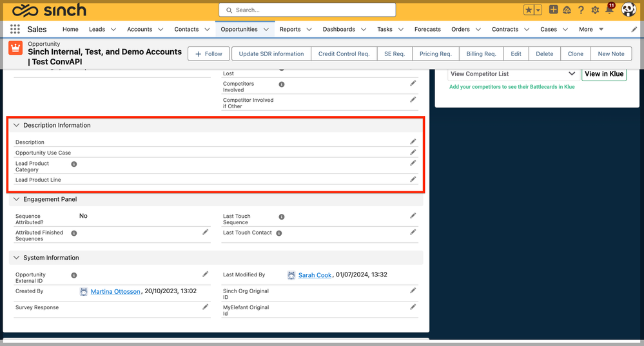Screen dimensions: 644x346
Task: Collapse the System Information section
Action: coord(16,258)
